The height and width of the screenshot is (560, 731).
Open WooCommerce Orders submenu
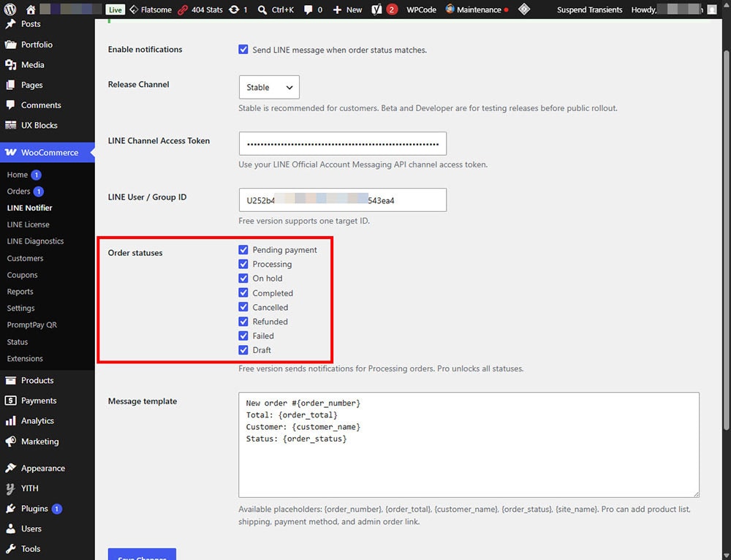click(19, 191)
